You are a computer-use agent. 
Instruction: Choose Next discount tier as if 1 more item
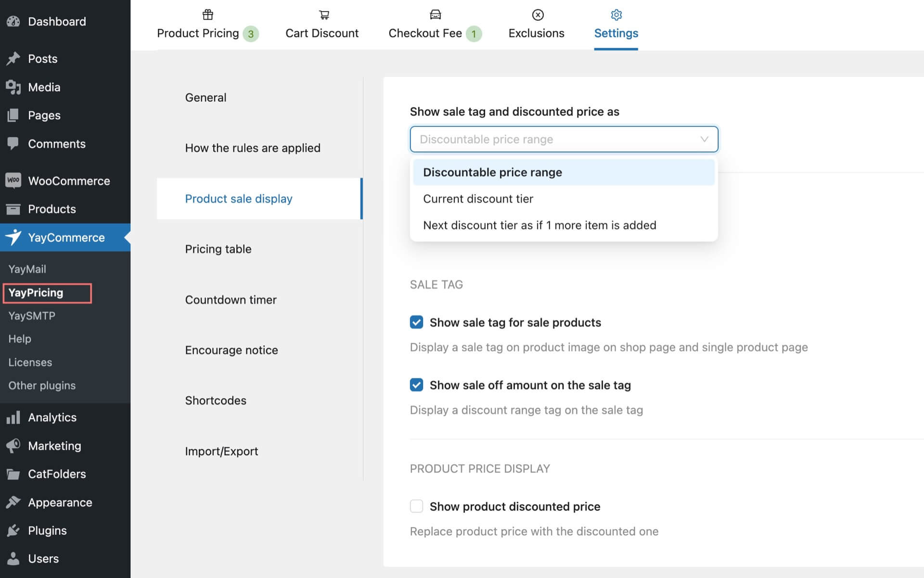pos(539,225)
